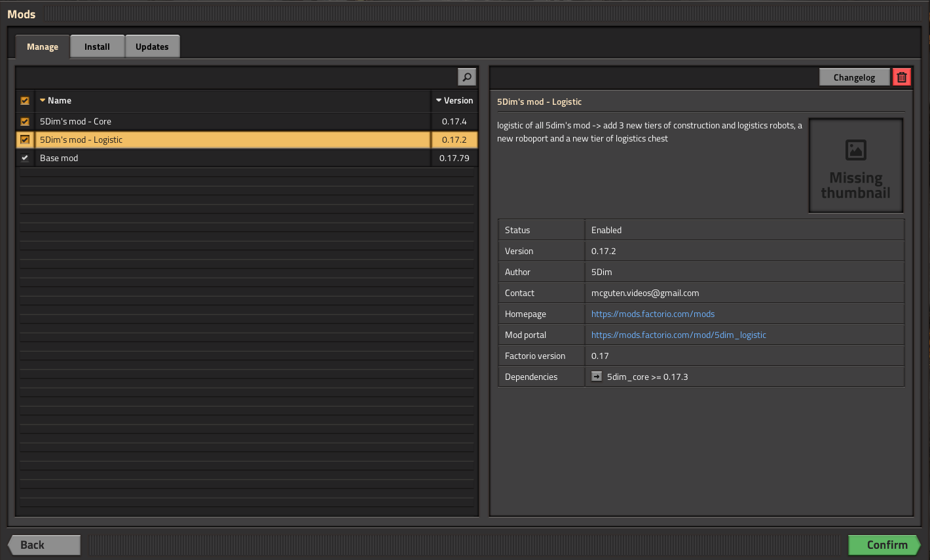This screenshot has height=560, width=930.
Task: Switch to the Install tab
Action: pyautogui.click(x=97, y=47)
